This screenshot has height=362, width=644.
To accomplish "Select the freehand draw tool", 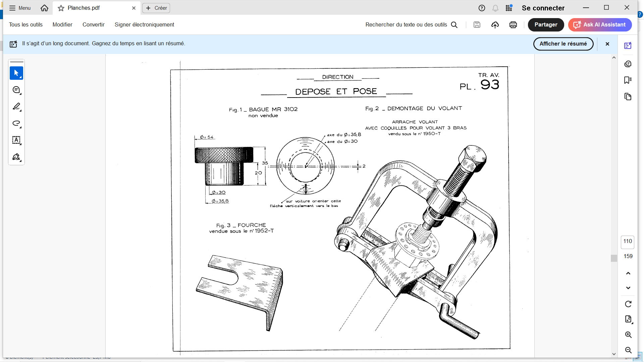I will [16, 123].
